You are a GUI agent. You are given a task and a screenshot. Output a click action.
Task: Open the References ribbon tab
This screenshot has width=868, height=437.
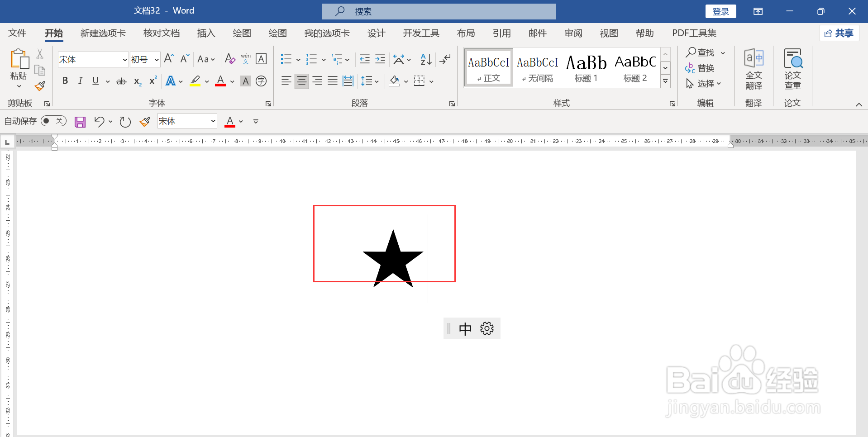click(x=501, y=33)
